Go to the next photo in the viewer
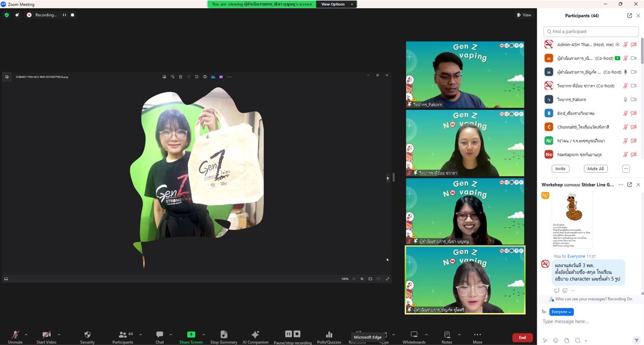This screenshot has width=644, height=345. tap(388, 178)
